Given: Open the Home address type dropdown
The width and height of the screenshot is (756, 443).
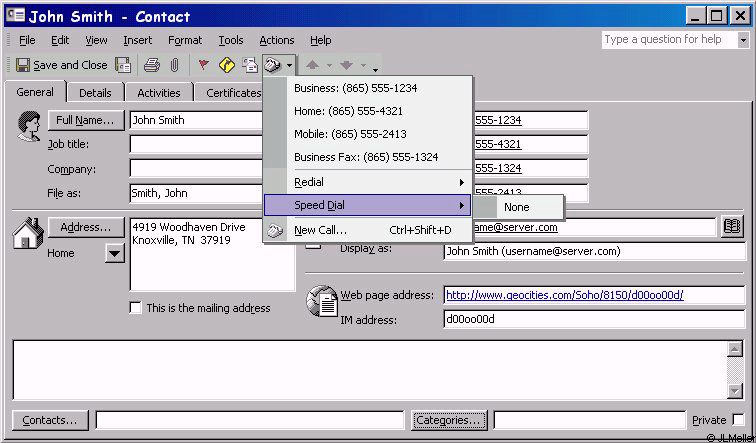Looking at the screenshot, I should (115, 253).
